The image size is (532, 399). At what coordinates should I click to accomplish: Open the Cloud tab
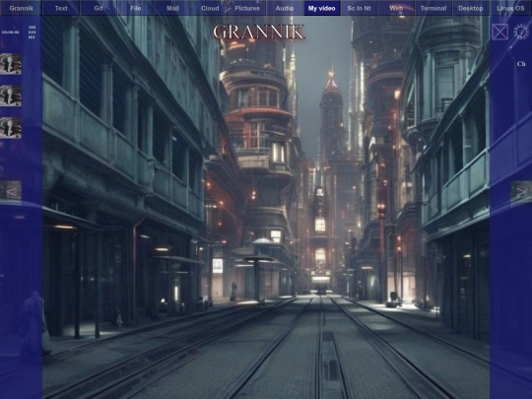210,8
